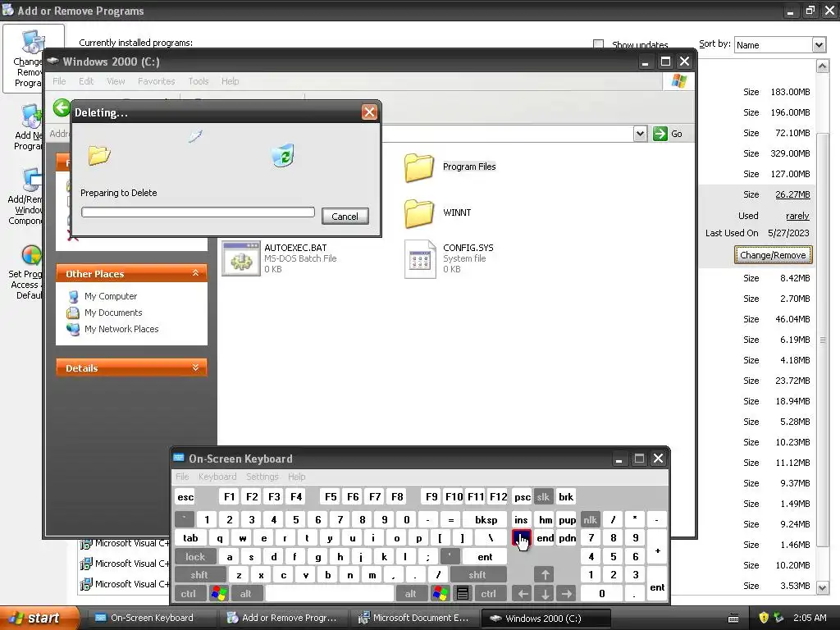The image size is (840, 630).
Task: Toggle the left ctrl key
Action: [189, 594]
